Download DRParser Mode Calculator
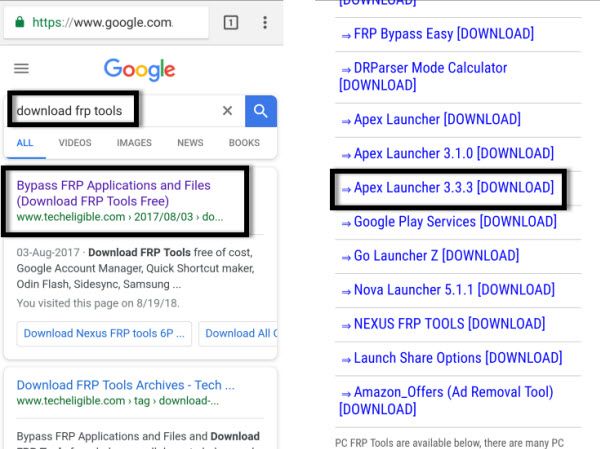This screenshot has width=600, height=449. click(x=423, y=77)
